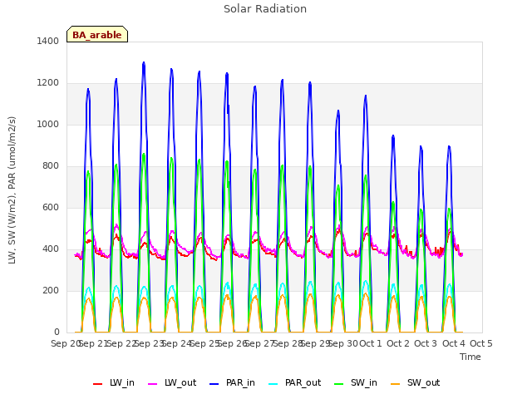Viewport: 532px width, 399px height.
Task: Click the highest PAR_in peak near 1300
Action: pyautogui.click(x=144, y=63)
